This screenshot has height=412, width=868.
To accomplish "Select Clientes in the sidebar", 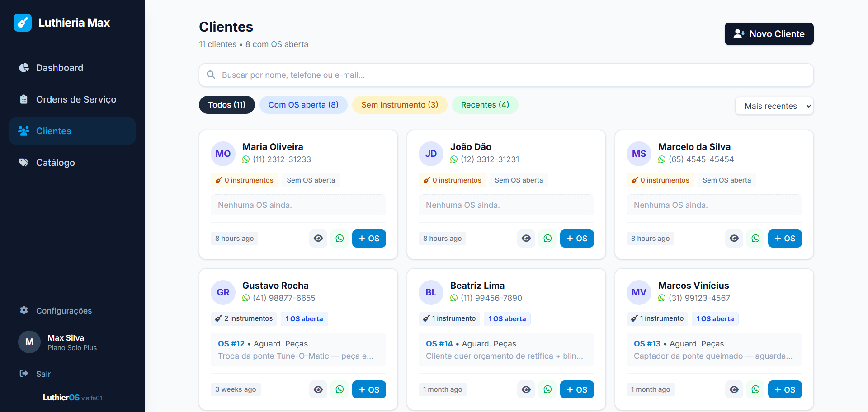I will tap(72, 131).
